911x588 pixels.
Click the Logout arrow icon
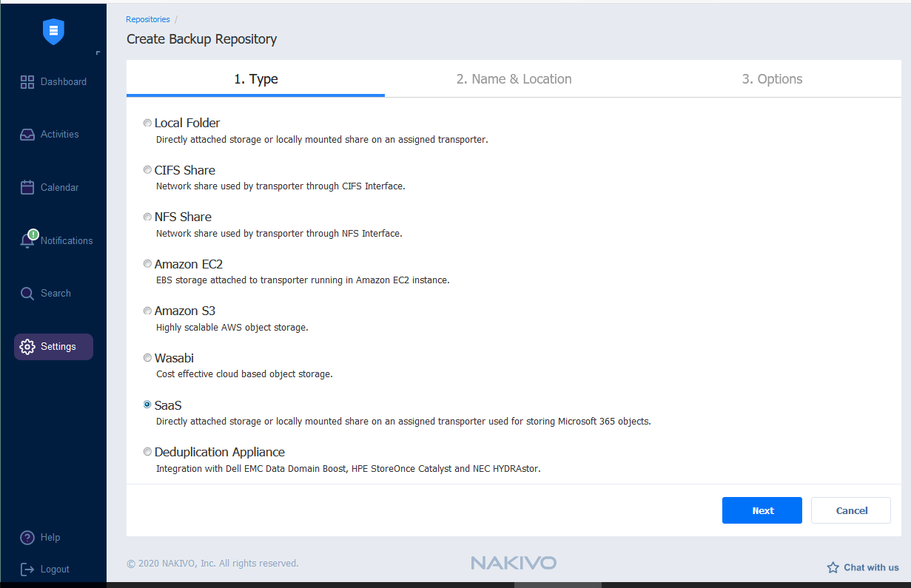[x=27, y=569]
